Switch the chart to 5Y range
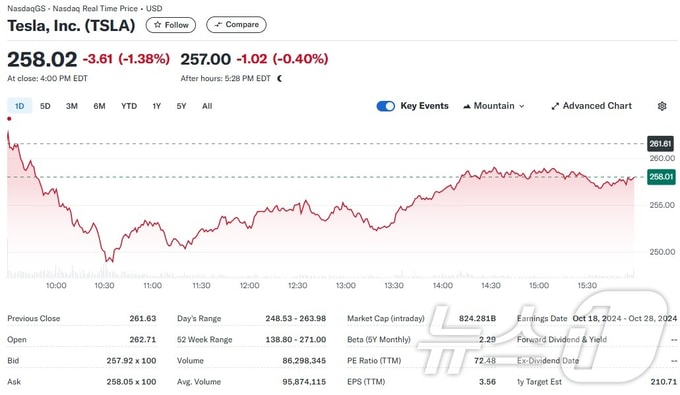This screenshot has width=680, height=395. (x=181, y=106)
